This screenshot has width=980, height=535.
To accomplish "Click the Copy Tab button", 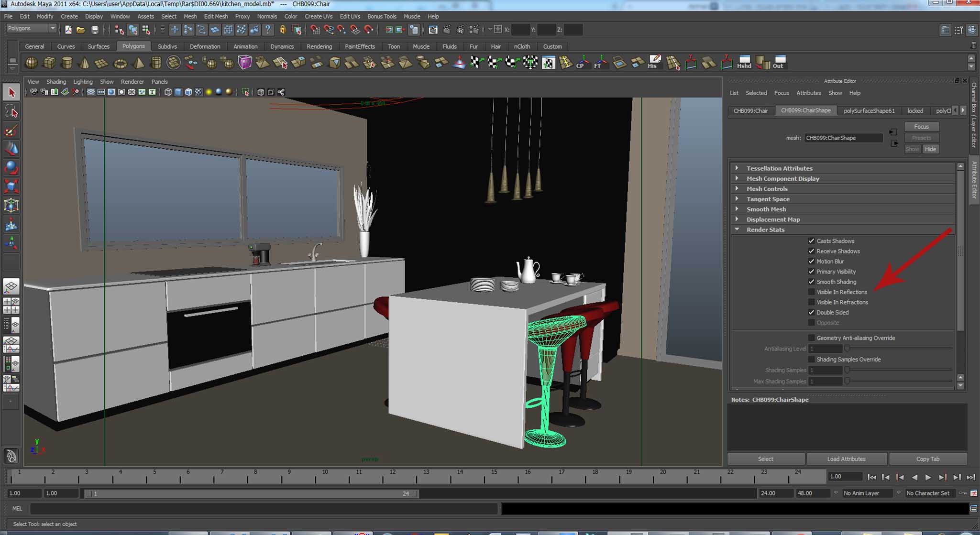I will tap(927, 459).
